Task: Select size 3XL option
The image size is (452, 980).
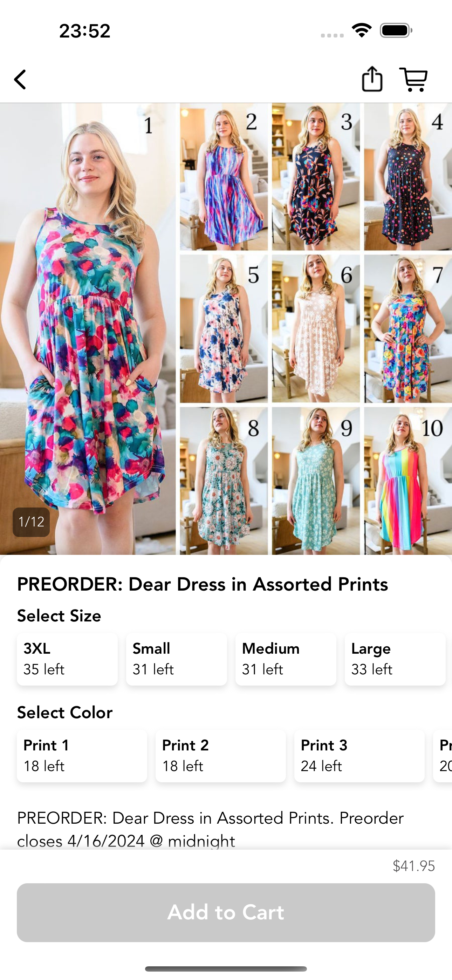Action: tap(67, 659)
